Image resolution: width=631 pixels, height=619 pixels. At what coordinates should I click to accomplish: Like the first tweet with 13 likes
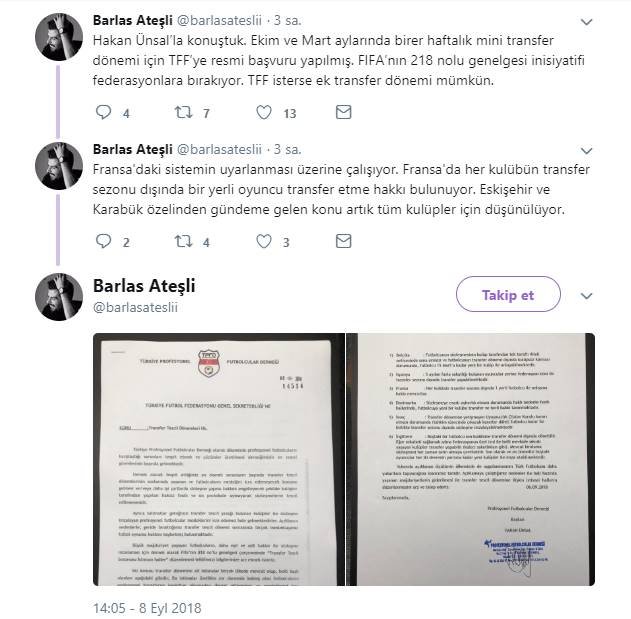click(x=264, y=112)
